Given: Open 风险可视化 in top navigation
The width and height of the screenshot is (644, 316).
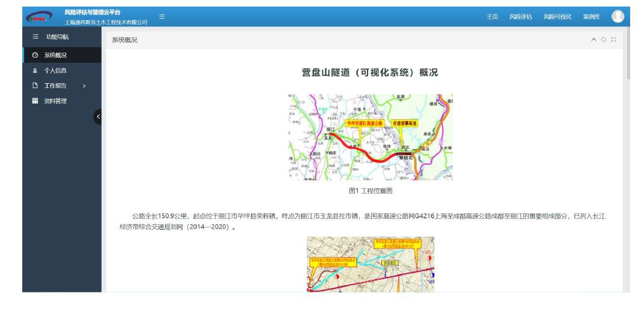Looking at the screenshot, I should 557,17.
